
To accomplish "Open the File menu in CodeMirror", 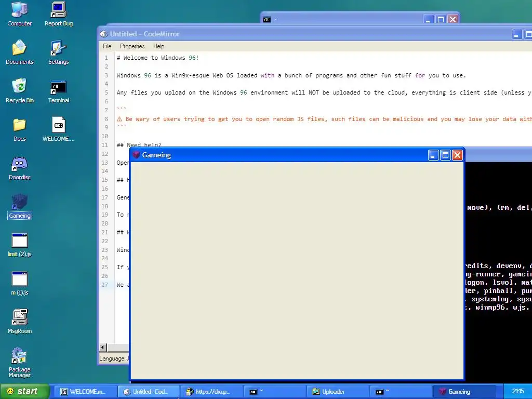I will (x=107, y=46).
